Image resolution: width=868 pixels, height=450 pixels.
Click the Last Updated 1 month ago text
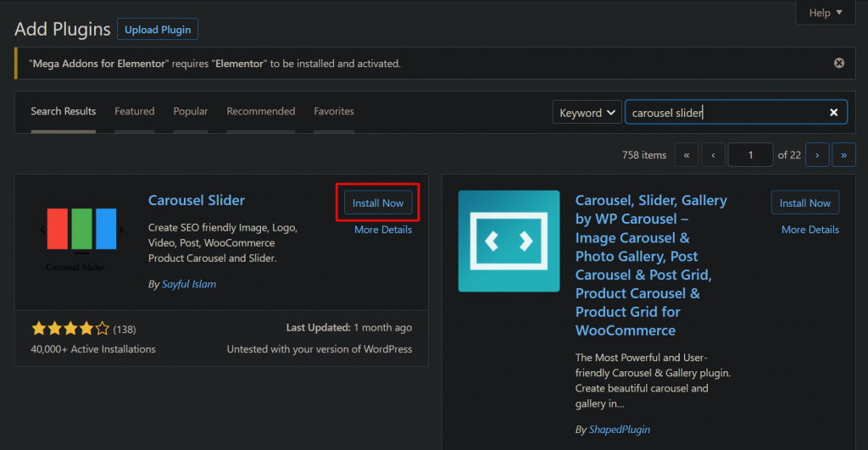click(x=348, y=328)
